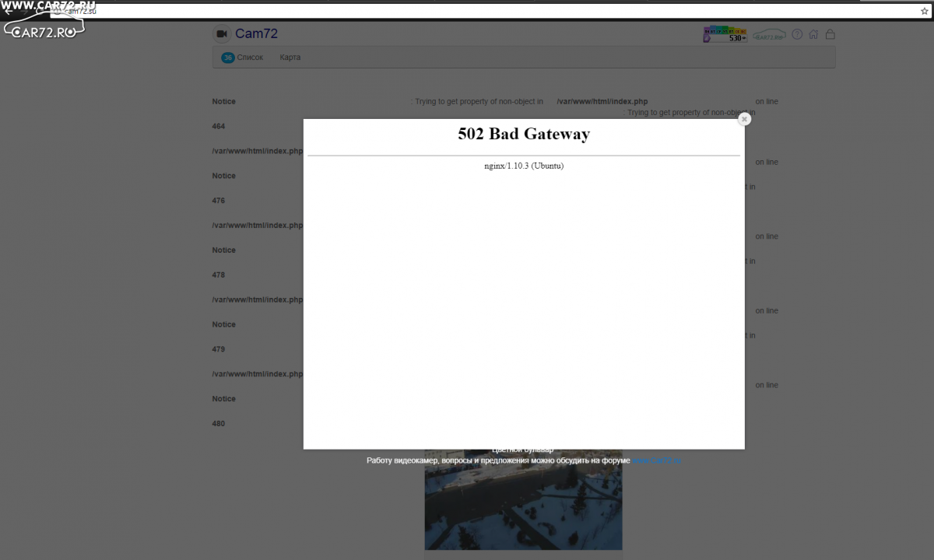
Task: Click the caption text starting 'Работу видеокамер'
Action: (x=498, y=460)
